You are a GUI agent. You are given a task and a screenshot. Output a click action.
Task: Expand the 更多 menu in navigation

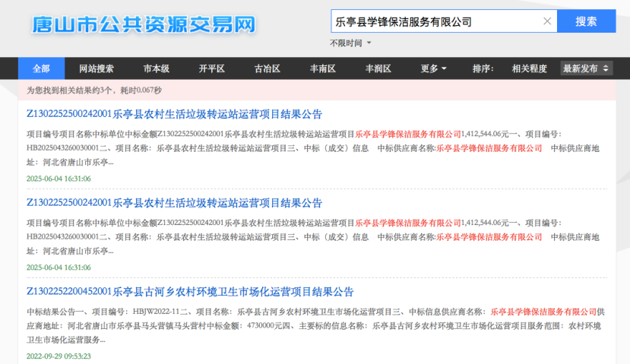pyautogui.click(x=434, y=68)
